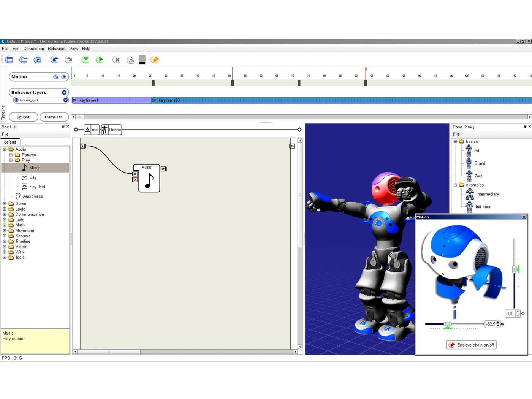Toggle Enslave chain on/off in the Motion panel
This screenshot has width=532, height=399.
click(471, 345)
